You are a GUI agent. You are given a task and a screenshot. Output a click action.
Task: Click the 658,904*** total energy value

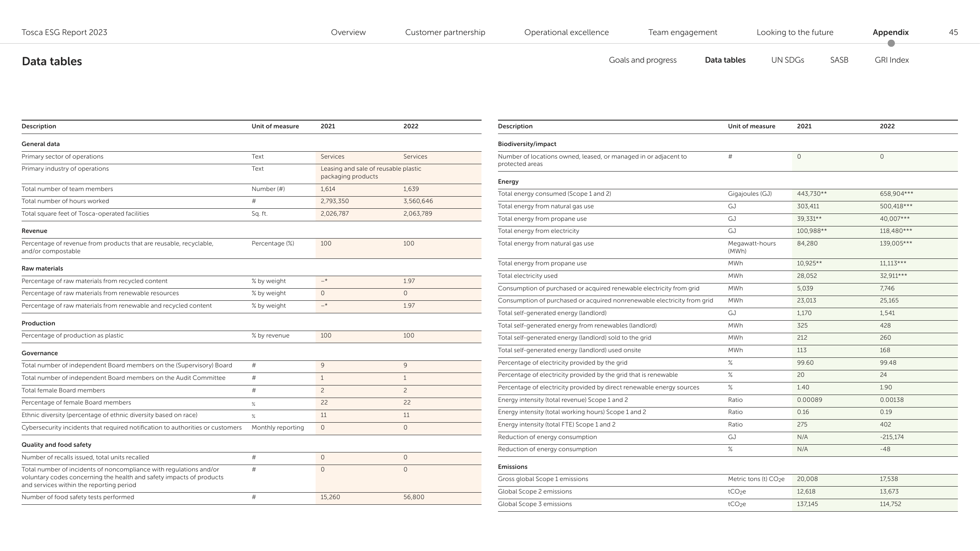coord(896,194)
